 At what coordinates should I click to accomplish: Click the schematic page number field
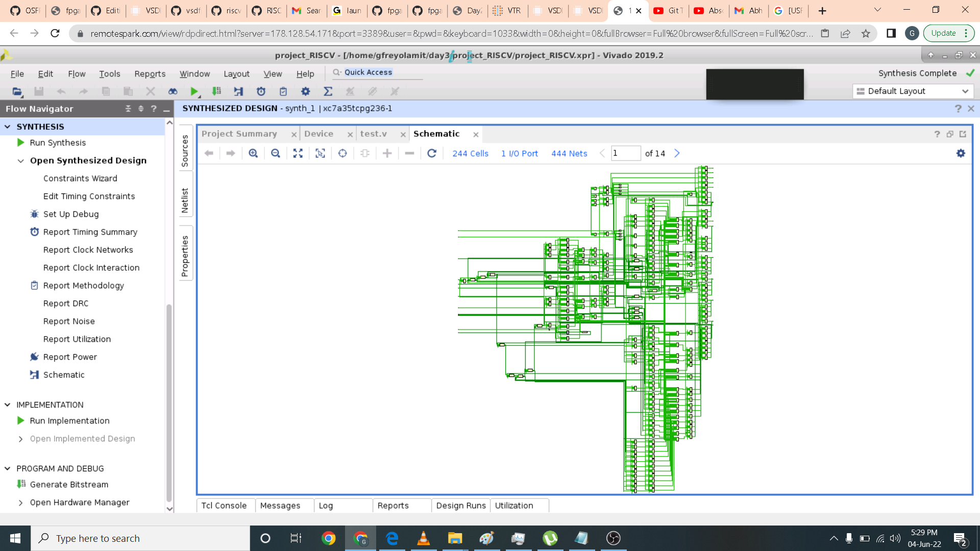point(625,154)
